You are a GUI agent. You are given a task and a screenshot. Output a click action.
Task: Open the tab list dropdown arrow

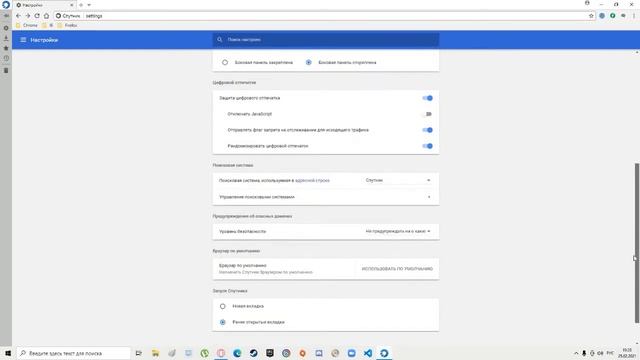pyautogui.click(x=89, y=5)
